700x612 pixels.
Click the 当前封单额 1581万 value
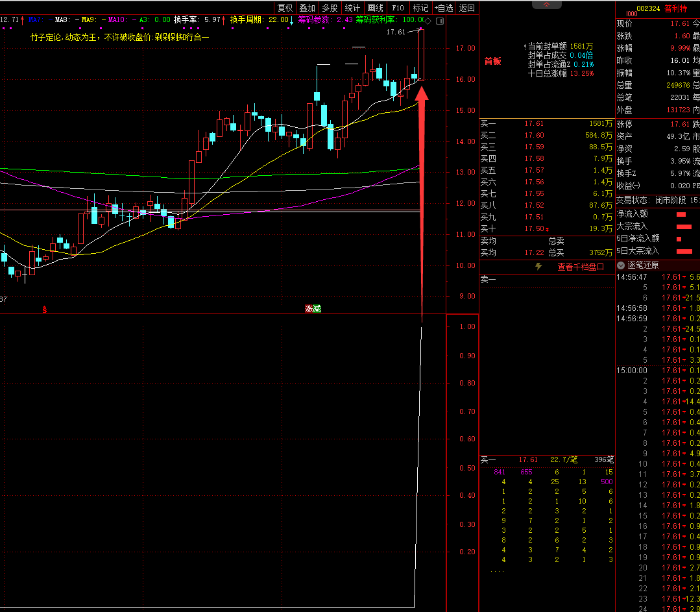tap(582, 46)
